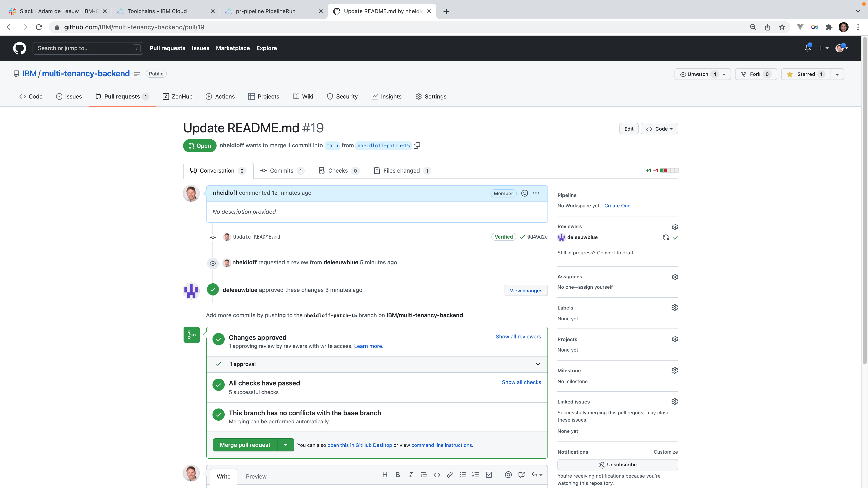
Task: Copy the branch name nheidloff-patch-15
Action: coord(417,145)
